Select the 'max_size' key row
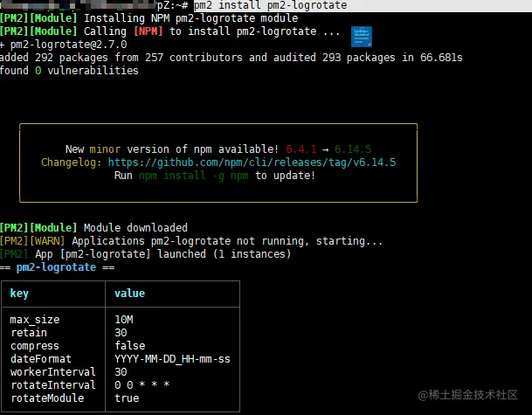Image resolution: width=532 pixels, height=415 pixels. coord(35,320)
